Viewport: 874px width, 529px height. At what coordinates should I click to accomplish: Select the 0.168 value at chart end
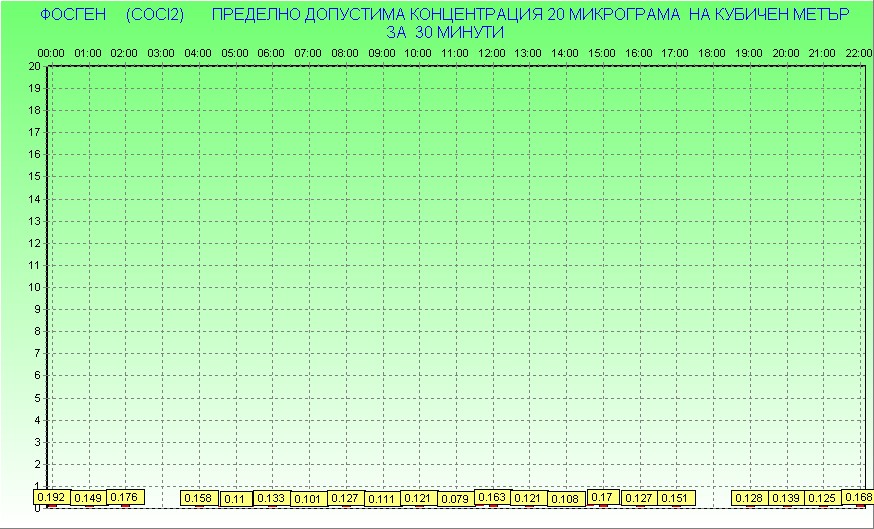coord(858,497)
